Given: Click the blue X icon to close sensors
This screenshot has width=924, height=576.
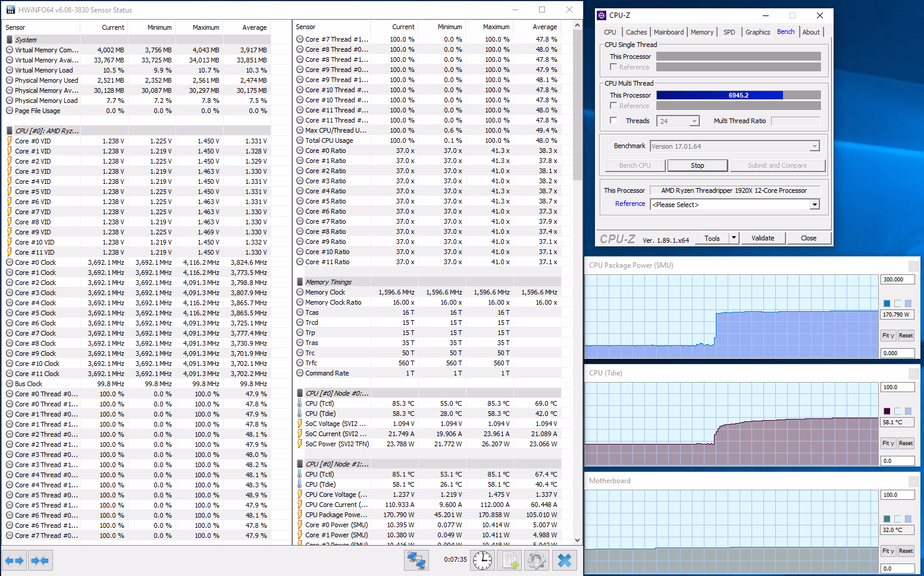Looking at the screenshot, I should pyautogui.click(x=564, y=561).
